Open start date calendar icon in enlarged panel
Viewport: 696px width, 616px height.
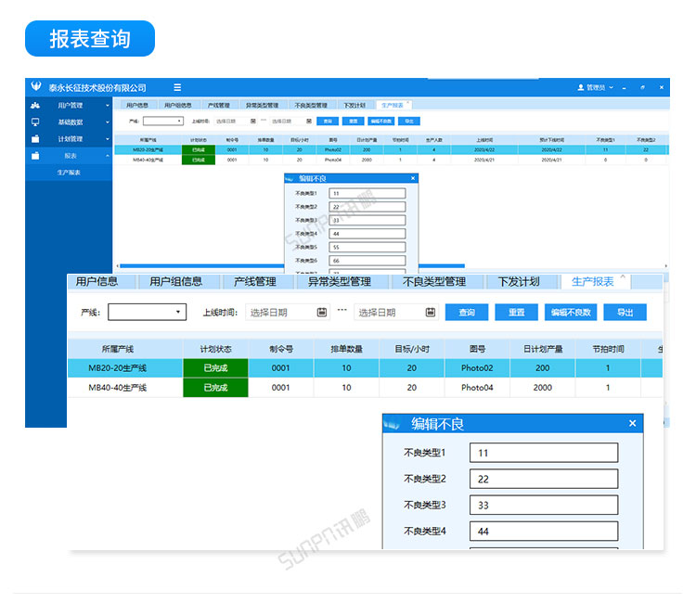tap(322, 313)
